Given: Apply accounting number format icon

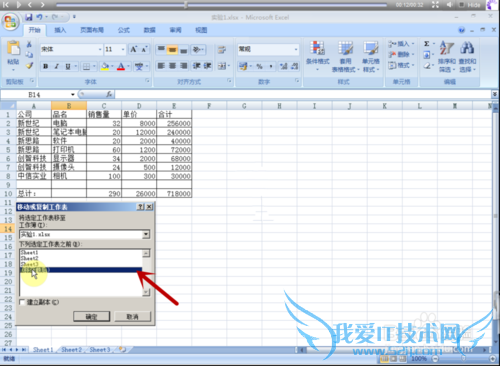Looking at the screenshot, I should coord(243,66).
